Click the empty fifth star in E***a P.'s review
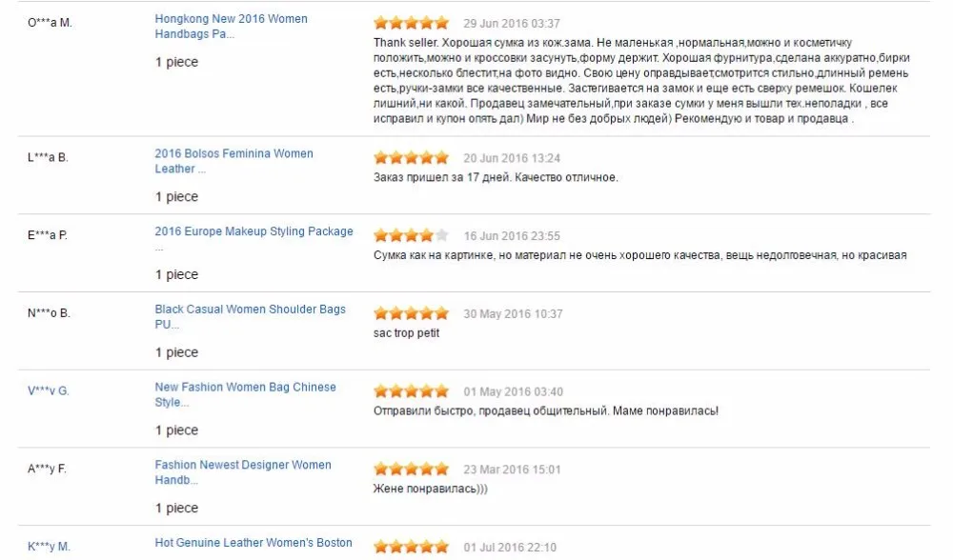 tap(442, 235)
